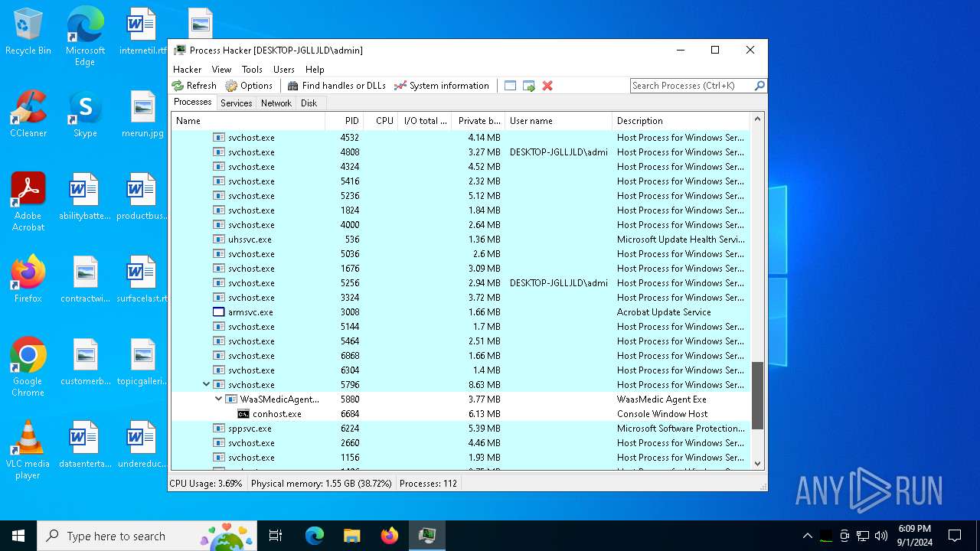980x551 pixels.
Task: Select the Skype desktop shortcut
Action: click(x=85, y=114)
